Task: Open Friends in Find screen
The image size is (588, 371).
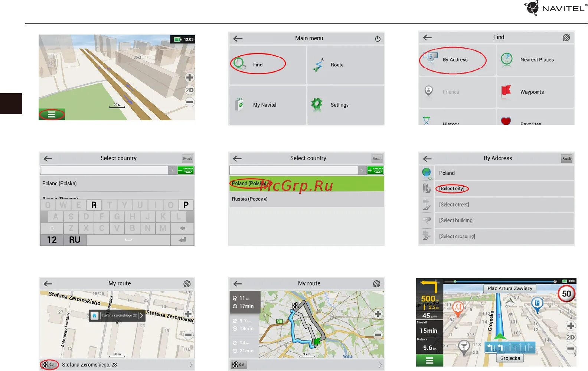Action: (x=457, y=92)
